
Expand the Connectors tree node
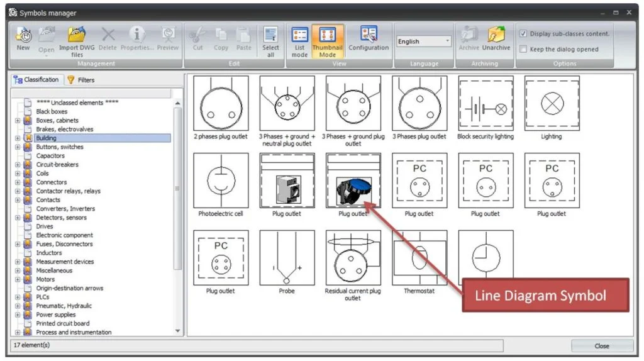pyautogui.click(x=18, y=182)
